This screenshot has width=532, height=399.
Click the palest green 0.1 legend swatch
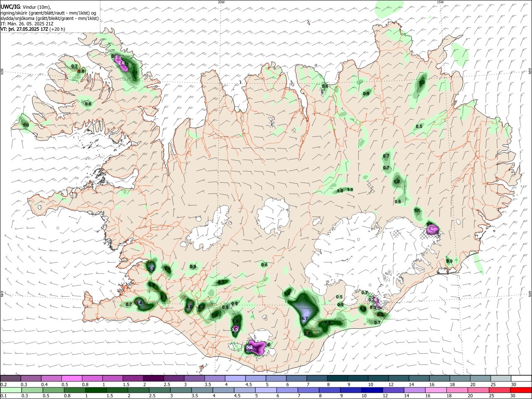coord(10,390)
